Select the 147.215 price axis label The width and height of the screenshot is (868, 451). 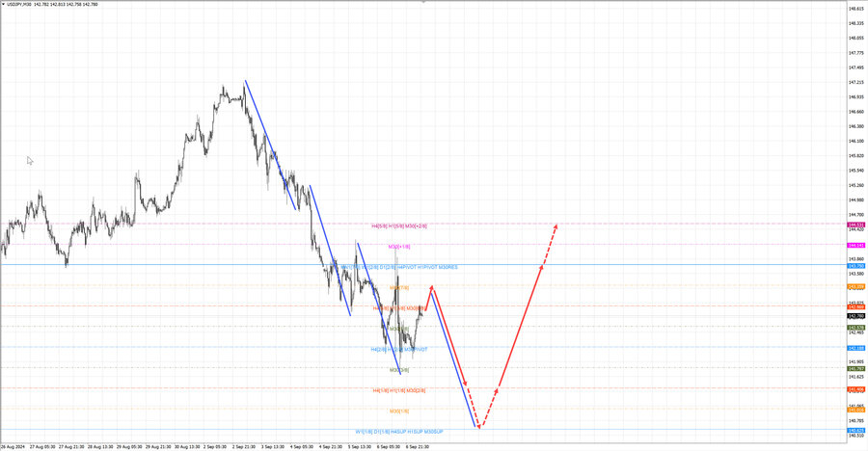click(x=856, y=83)
